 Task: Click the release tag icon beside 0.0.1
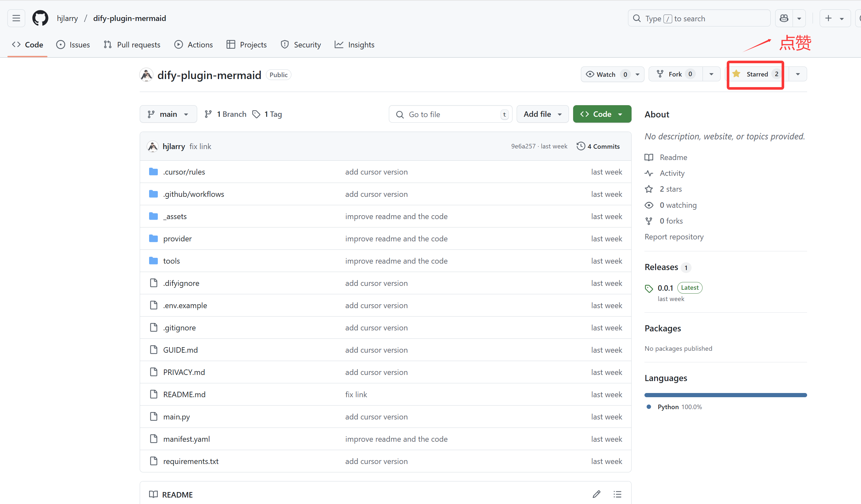point(648,288)
